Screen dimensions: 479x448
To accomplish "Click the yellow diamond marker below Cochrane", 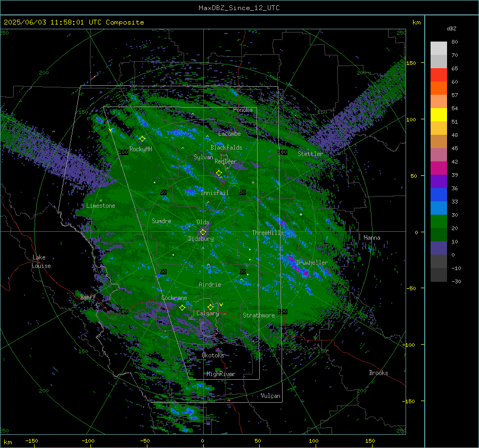I will (182, 307).
